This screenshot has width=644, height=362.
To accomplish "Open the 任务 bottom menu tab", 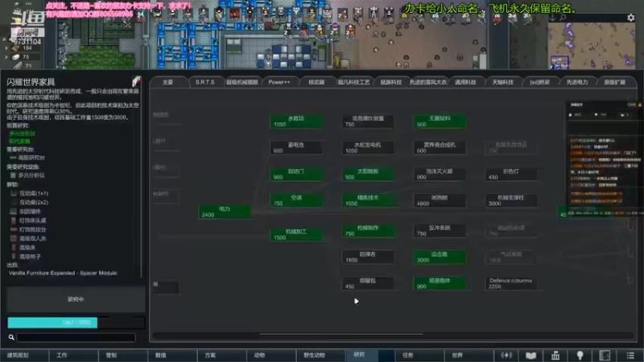I will tap(419, 356).
